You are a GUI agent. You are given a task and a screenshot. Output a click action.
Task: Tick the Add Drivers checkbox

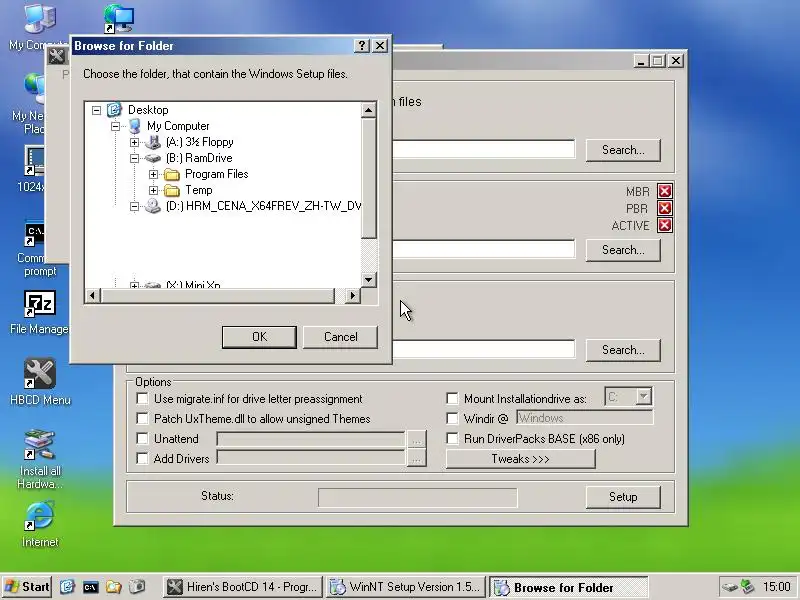(142, 459)
